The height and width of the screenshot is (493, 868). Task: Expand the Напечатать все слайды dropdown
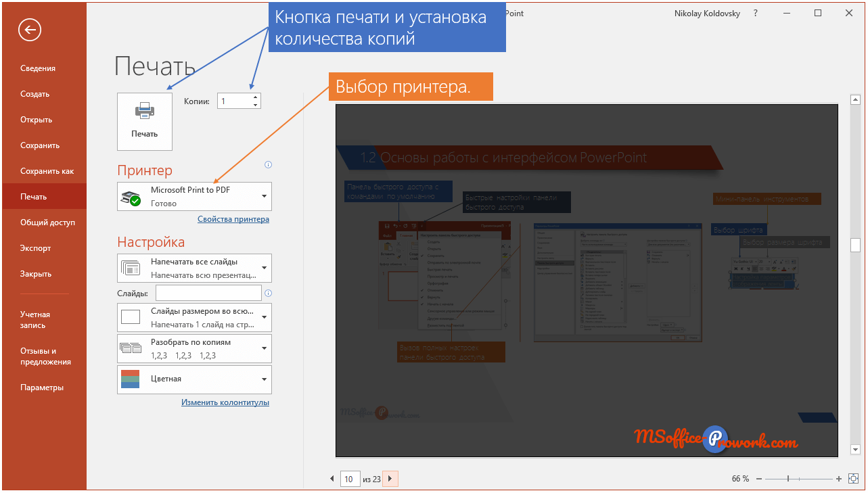(x=194, y=268)
